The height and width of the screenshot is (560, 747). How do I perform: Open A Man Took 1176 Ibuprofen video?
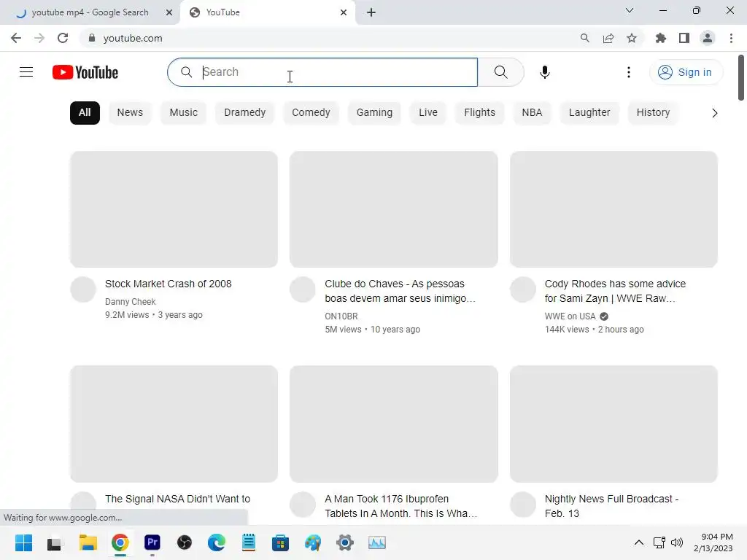point(400,506)
